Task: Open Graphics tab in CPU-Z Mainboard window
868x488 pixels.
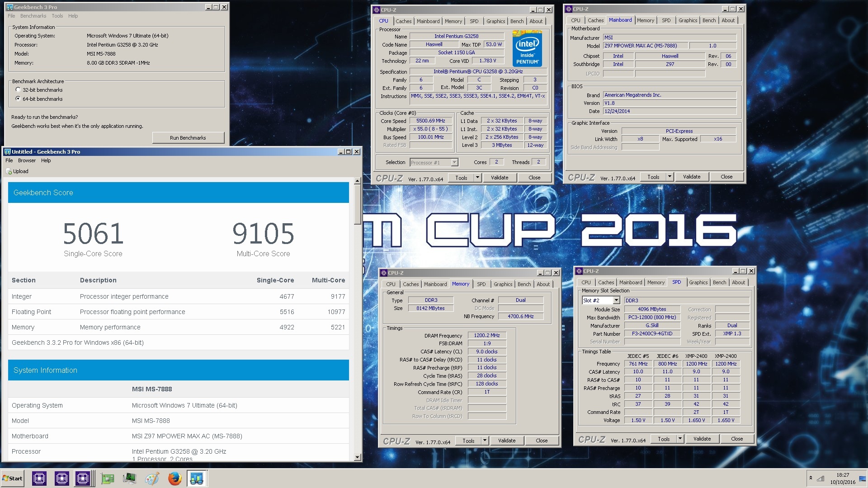Action: (688, 20)
